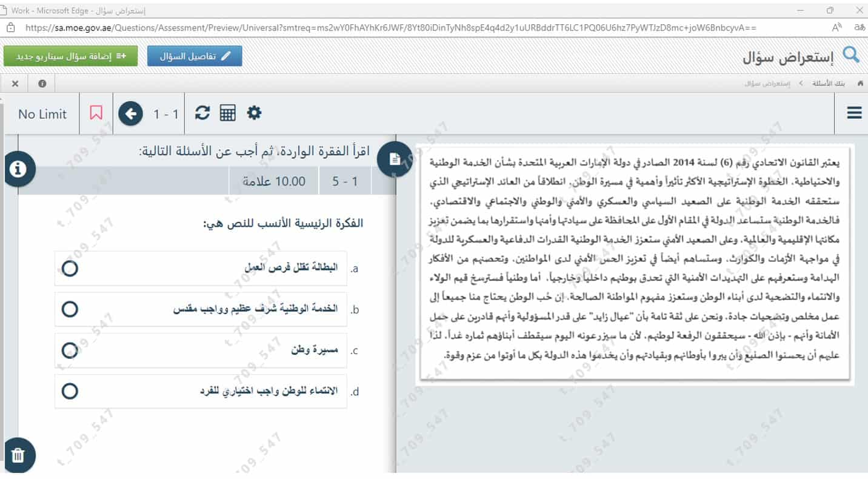Click the instruction اقرأ الفقرة الواردة
868x479 pixels.
point(254,150)
